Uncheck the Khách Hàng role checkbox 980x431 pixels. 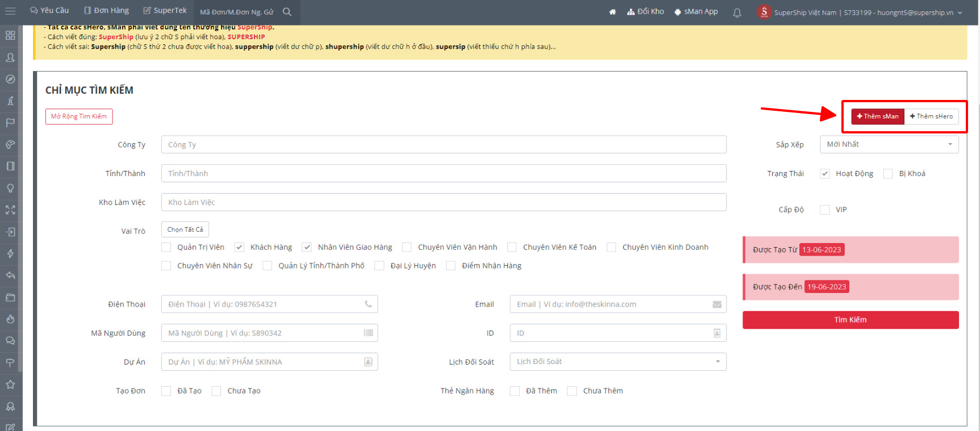tap(239, 247)
